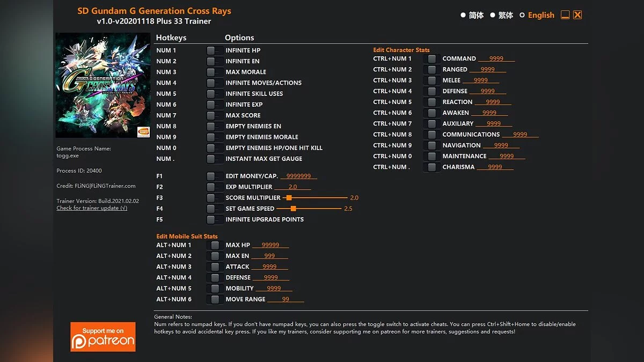Edit the mobile suit Attack value field
This screenshot has width=644, height=362.
(269, 267)
